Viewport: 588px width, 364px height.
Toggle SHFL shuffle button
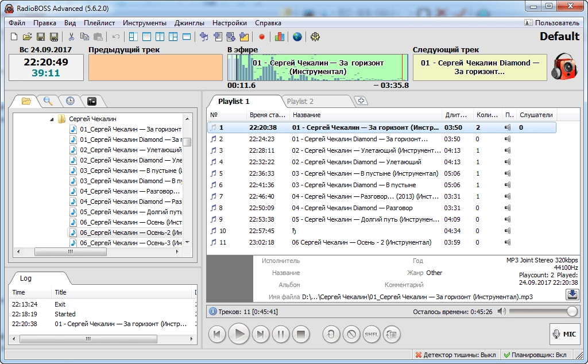[372, 334]
